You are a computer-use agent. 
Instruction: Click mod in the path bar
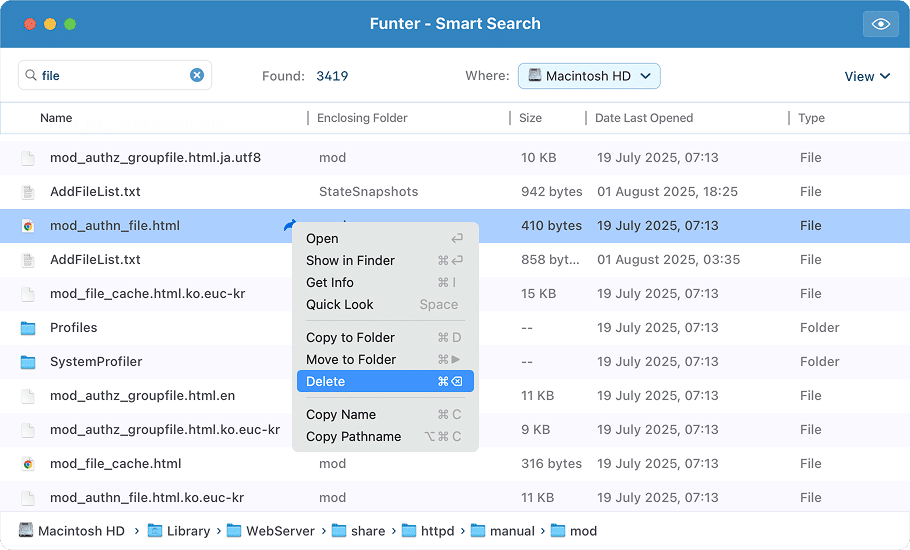tap(583, 531)
